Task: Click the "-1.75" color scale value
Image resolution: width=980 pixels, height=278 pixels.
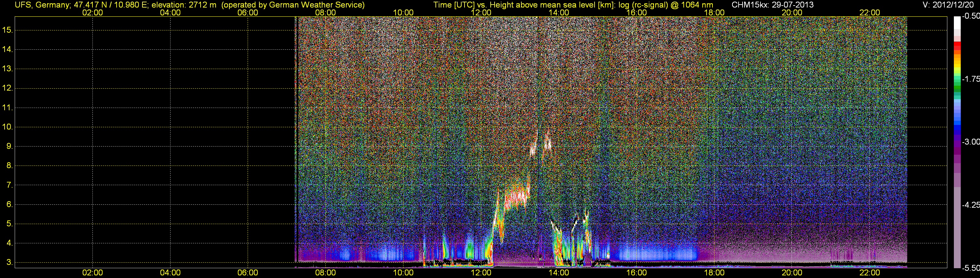Action: [x=971, y=79]
